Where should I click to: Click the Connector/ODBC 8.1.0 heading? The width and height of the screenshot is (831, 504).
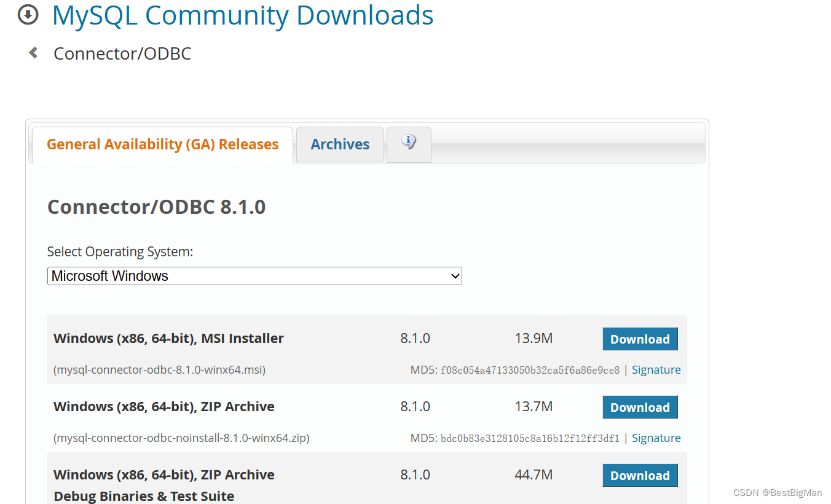coord(156,207)
